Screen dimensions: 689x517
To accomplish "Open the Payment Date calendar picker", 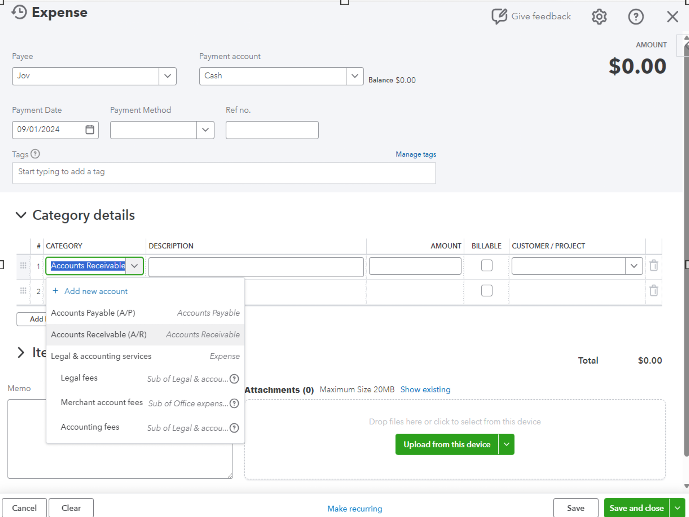I will 90,130.
